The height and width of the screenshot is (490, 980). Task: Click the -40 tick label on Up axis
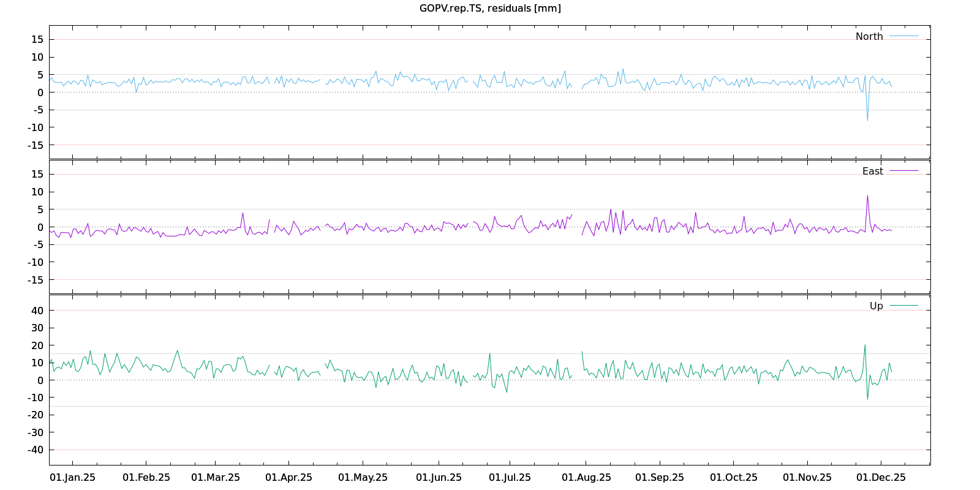37,450
